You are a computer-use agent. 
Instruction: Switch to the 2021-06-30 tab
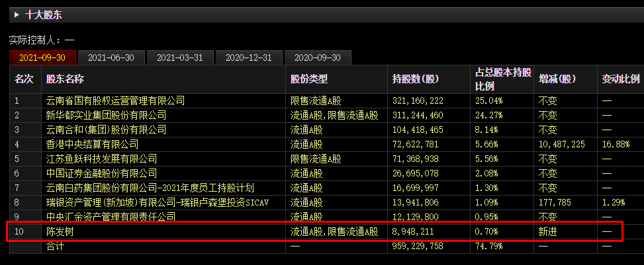coord(111,57)
